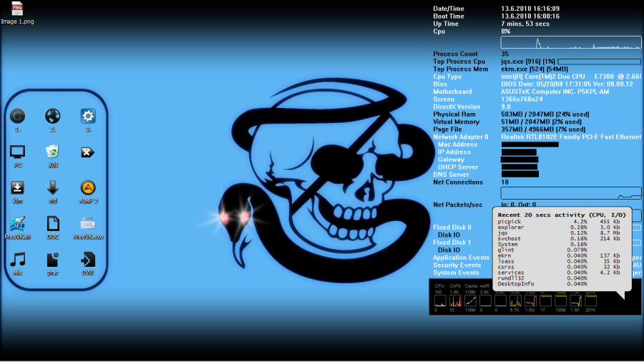Launch the globe shortcut labeled 2.
This screenshot has height=362, width=644.
(53, 117)
